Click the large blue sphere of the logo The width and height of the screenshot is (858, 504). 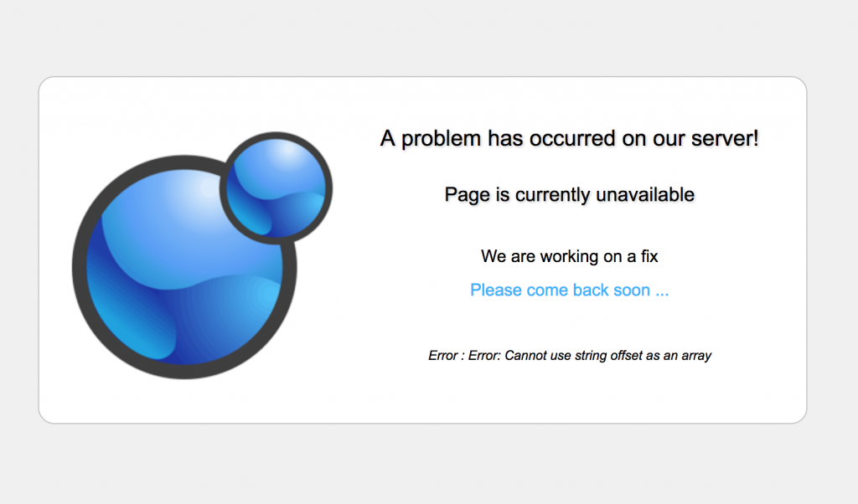pos(184,267)
